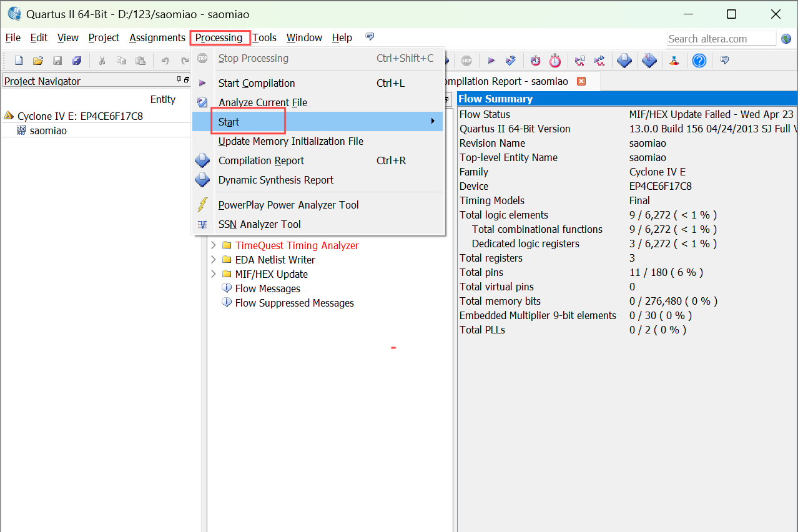Open the Help menu
Screen dimensions: 798x532
(x=342, y=37)
